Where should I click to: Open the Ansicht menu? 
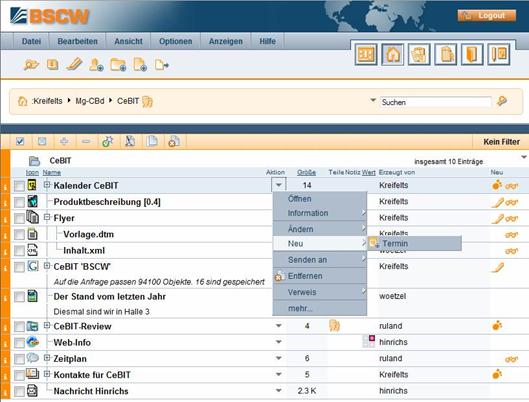click(x=128, y=41)
